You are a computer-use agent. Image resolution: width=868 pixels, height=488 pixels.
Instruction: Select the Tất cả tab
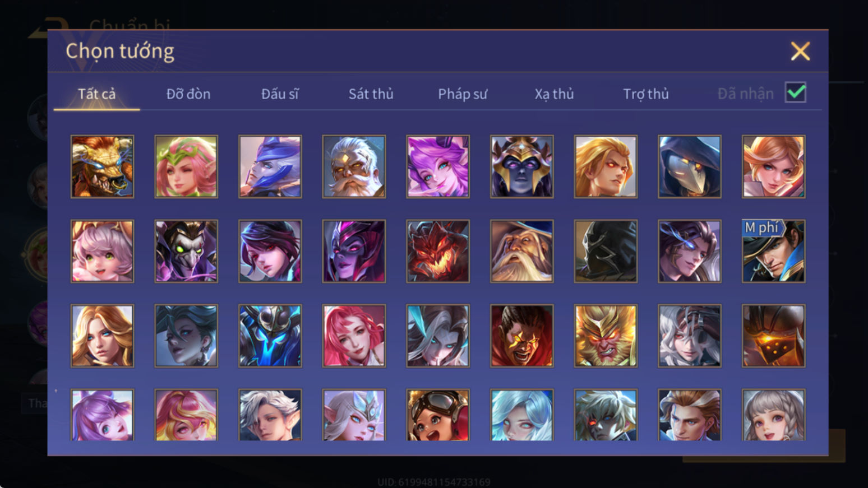[x=96, y=94]
